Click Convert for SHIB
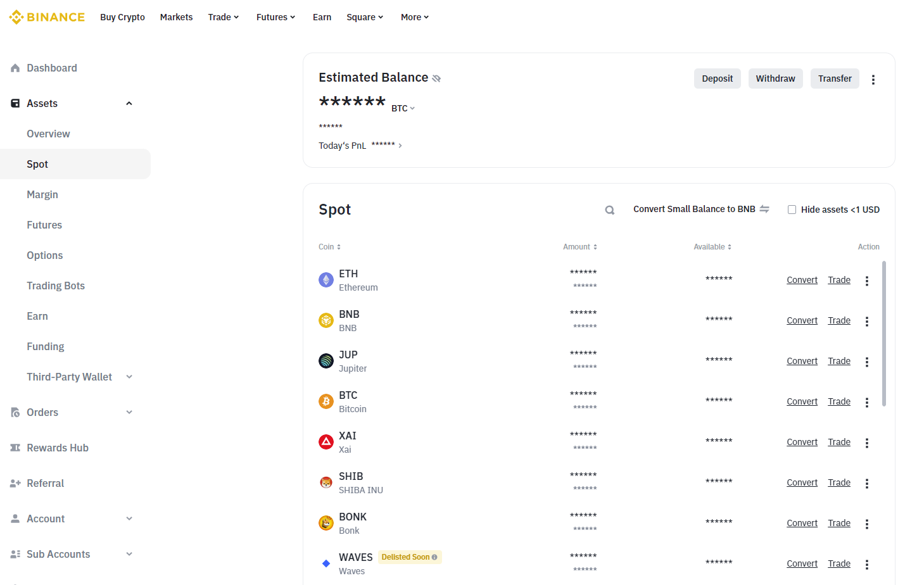The image size is (924, 585). (802, 482)
